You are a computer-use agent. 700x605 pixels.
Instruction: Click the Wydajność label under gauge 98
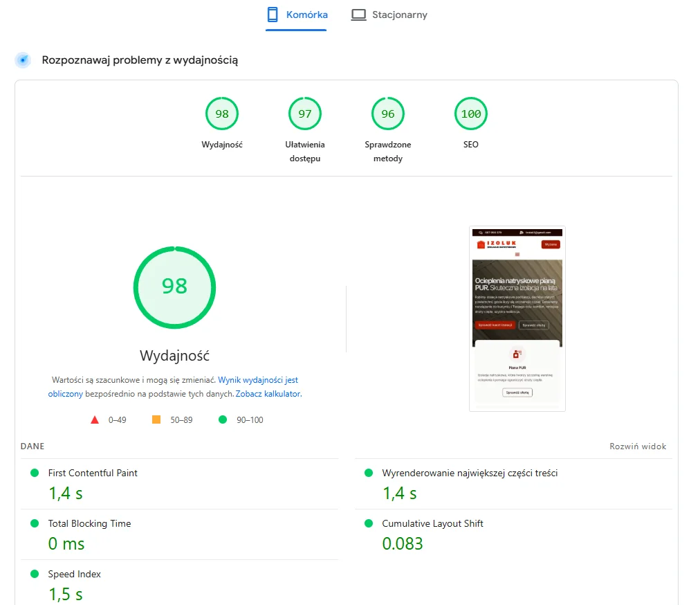tap(222, 144)
